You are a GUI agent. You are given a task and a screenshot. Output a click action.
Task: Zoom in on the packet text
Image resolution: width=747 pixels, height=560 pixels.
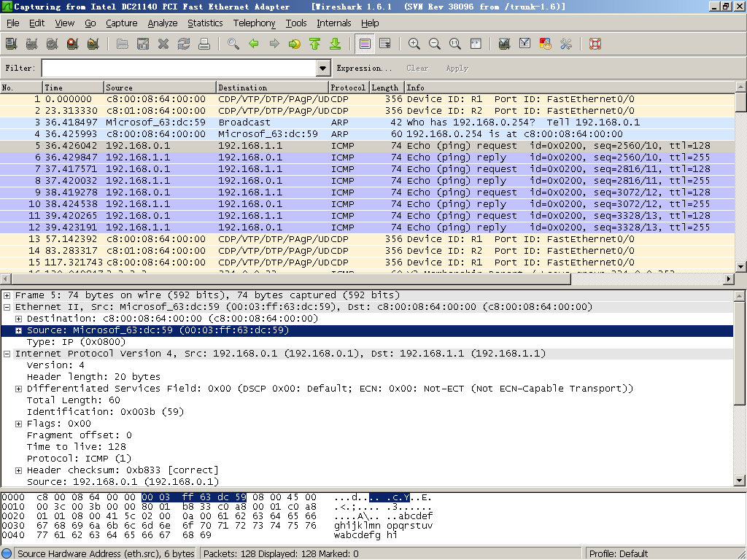point(414,44)
